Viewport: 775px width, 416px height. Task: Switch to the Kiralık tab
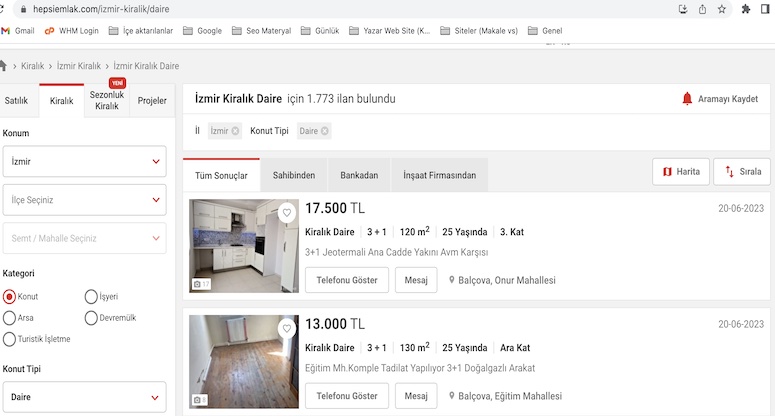(x=61, y=101)
